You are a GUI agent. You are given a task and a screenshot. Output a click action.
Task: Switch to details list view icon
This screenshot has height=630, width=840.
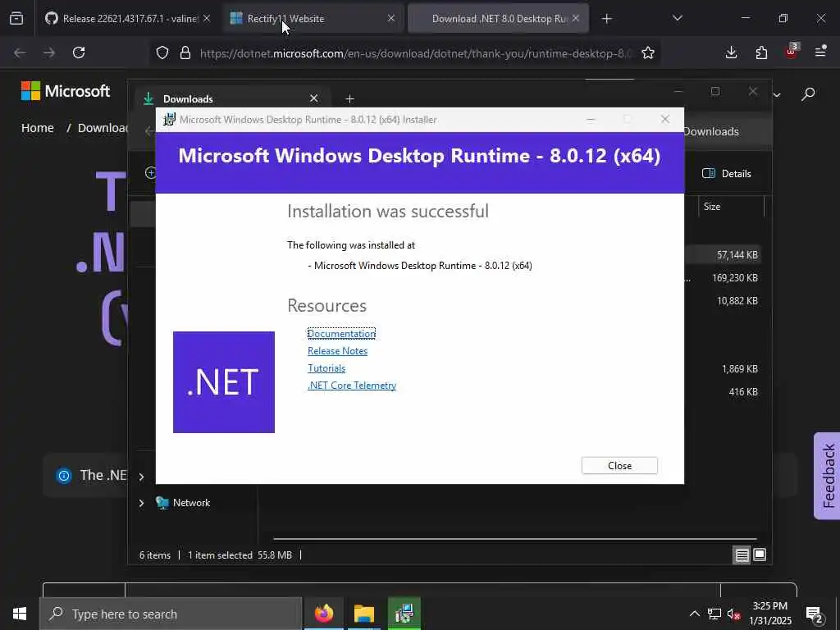742,555
